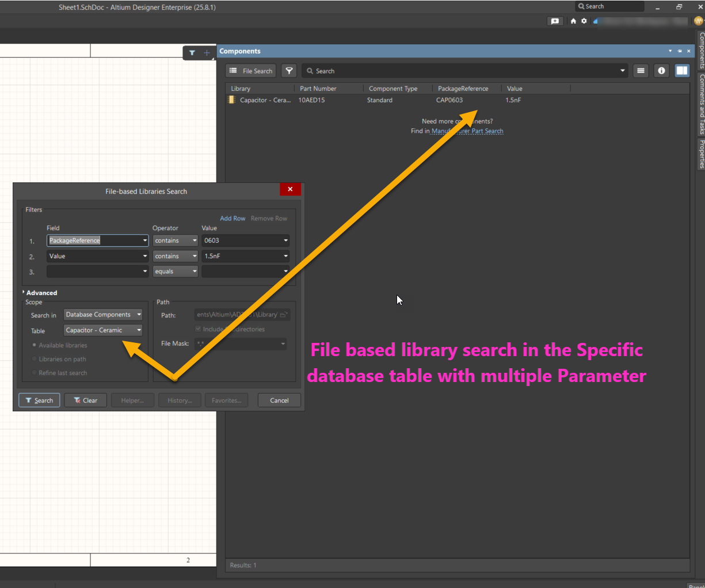Image resolution: width=705 pixels, height=588 pixels.
Task: Click the Helper... button
Action: coord(132,400)
